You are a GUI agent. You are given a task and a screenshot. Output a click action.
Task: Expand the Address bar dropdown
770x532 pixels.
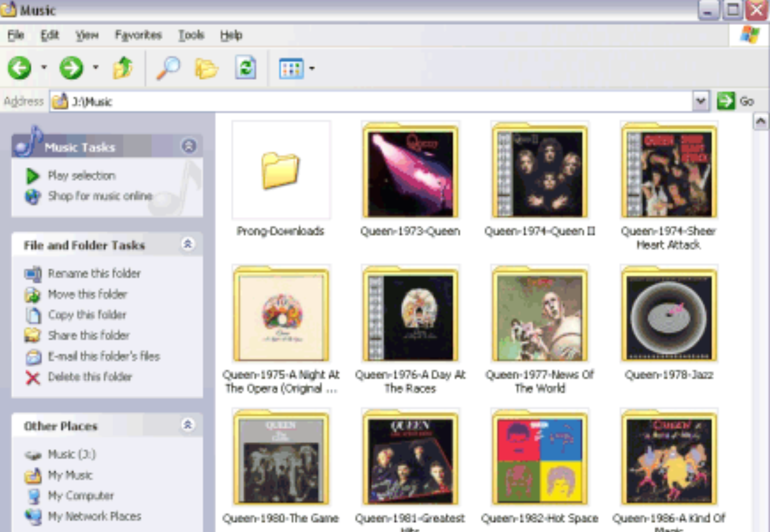(x=701, y=101)
